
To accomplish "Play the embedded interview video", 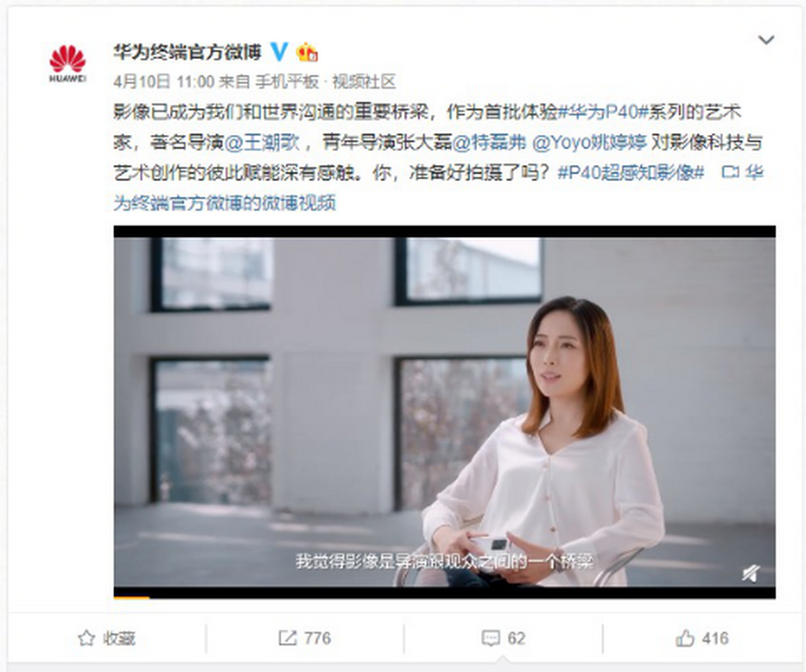I will pyautogui.click(x=445, y=411).
